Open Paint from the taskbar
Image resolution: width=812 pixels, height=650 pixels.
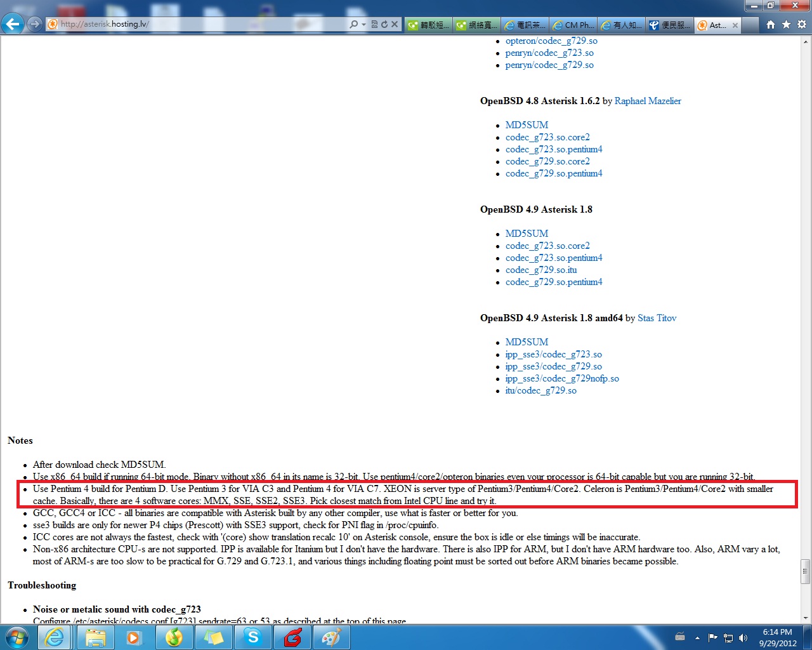pyautogui.click(x=331, y=637)
